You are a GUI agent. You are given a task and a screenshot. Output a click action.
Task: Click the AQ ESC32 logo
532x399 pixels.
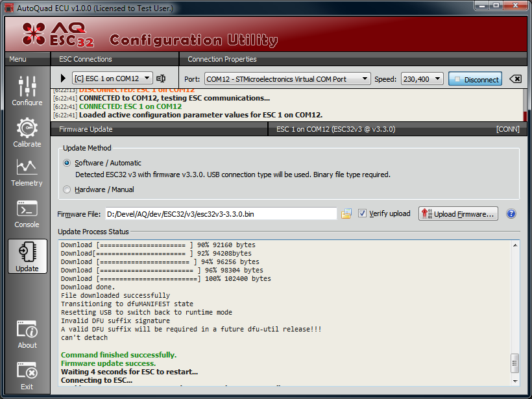click(x=58, y=34)
